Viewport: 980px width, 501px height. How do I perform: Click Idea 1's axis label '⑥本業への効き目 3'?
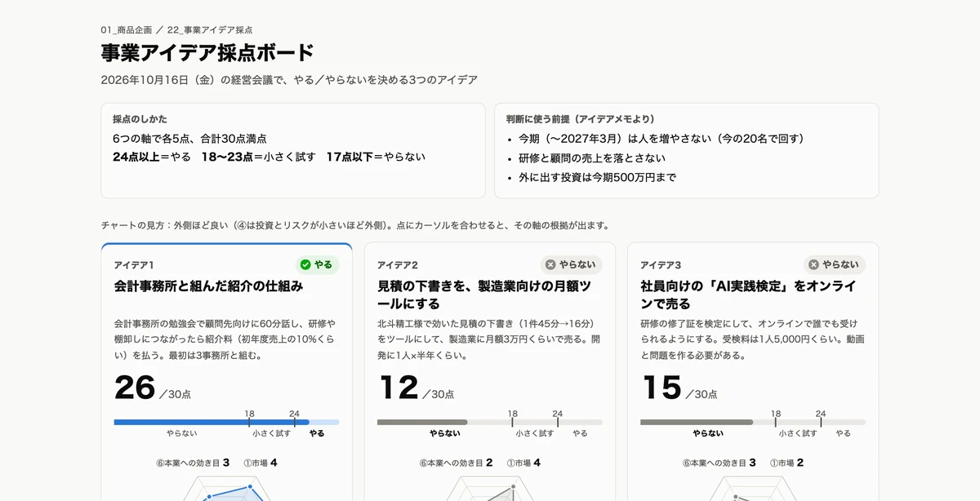[193, 463]
